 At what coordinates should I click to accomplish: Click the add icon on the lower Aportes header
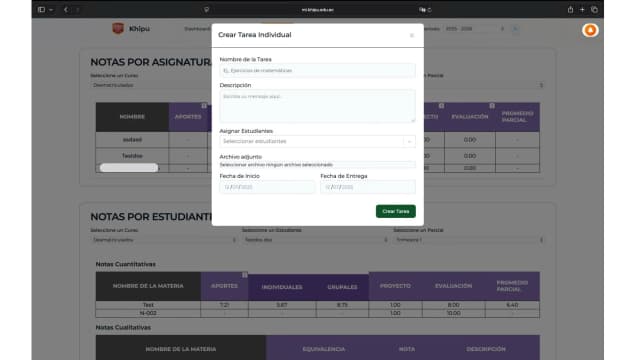pos(245,275)
